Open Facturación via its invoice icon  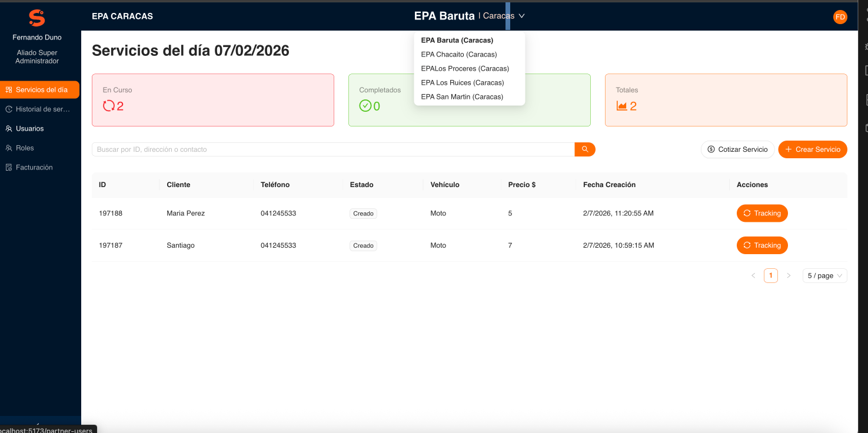point(8,167)
